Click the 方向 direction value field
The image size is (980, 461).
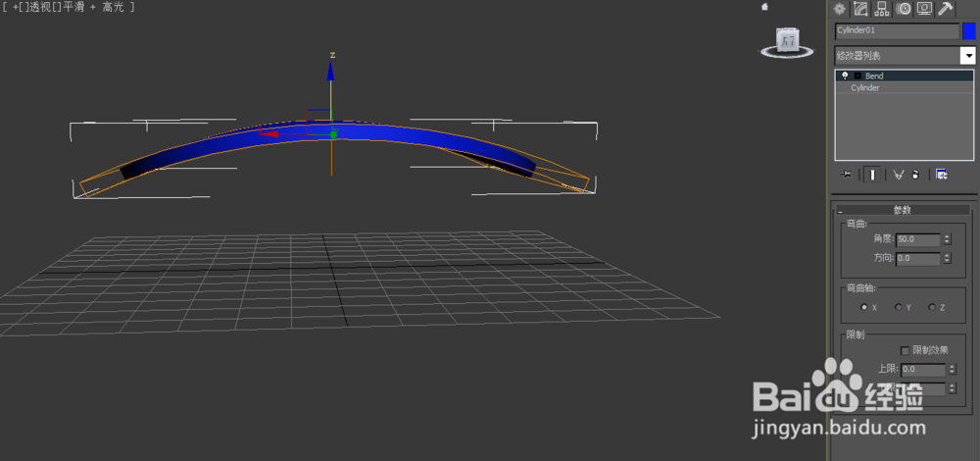point(918,258)
